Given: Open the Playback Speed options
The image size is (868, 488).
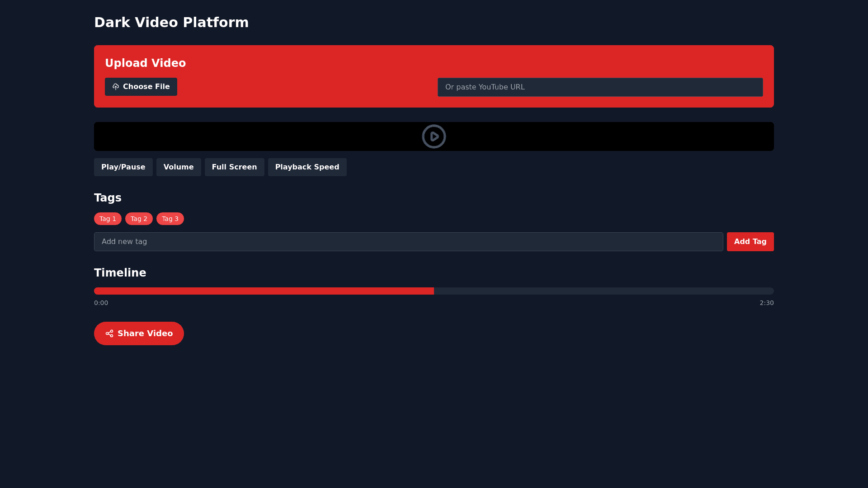Looking at the screenshot, I should (307, 167).
